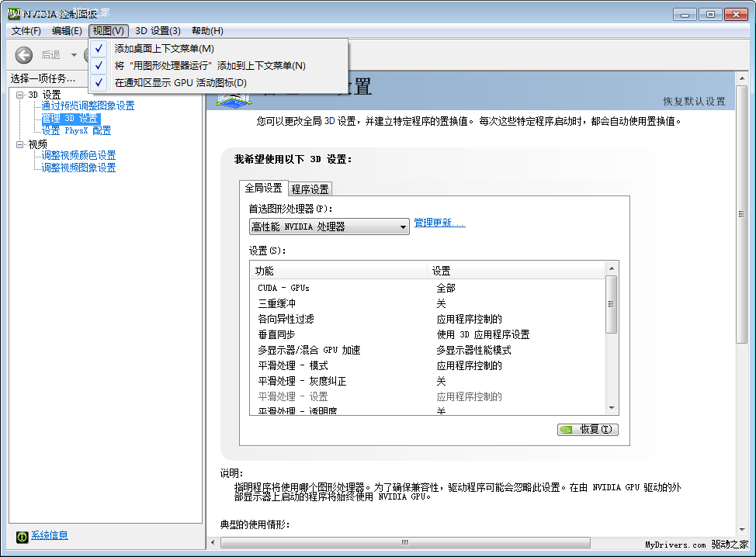Click settings list scroll-up arrow
This screenshot has width=756, height=557.
(612, 268)
